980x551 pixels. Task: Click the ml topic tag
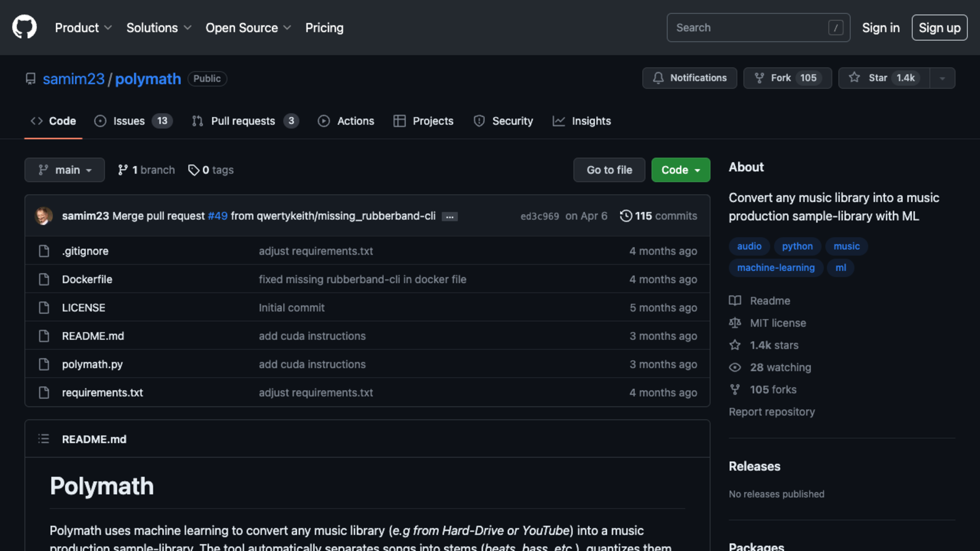point(841,268)
